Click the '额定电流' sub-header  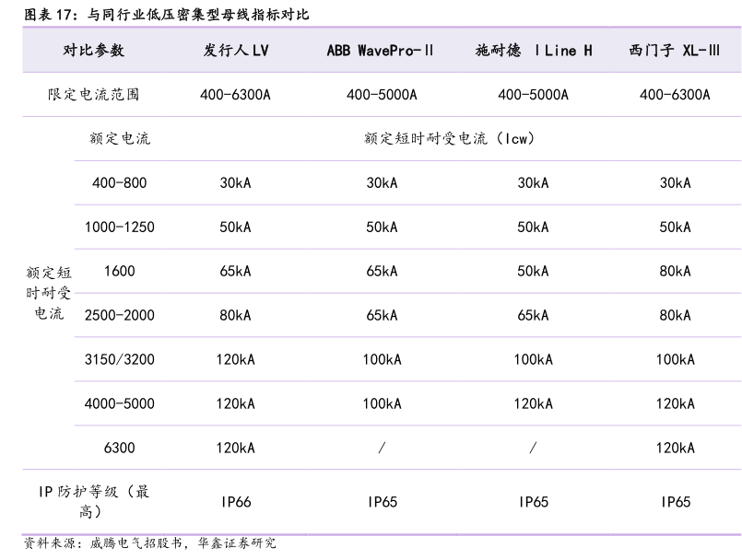pyautogui.click(x=120, y=138)
